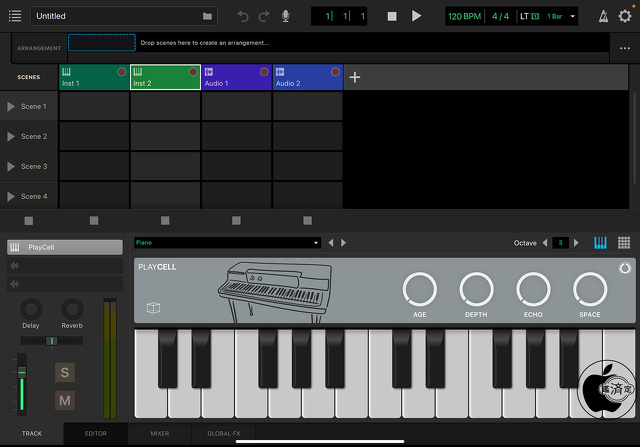Open the Piano preset dropdown
This screenshot has height=447, width=640.
click(x=227, y=243)
